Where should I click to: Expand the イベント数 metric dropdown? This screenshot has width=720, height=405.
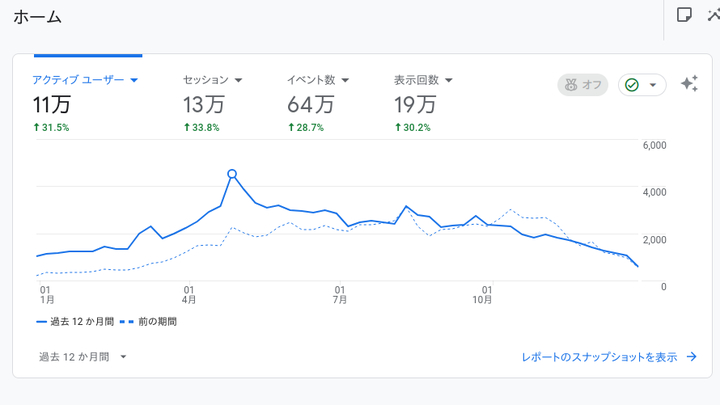[345, 80]
